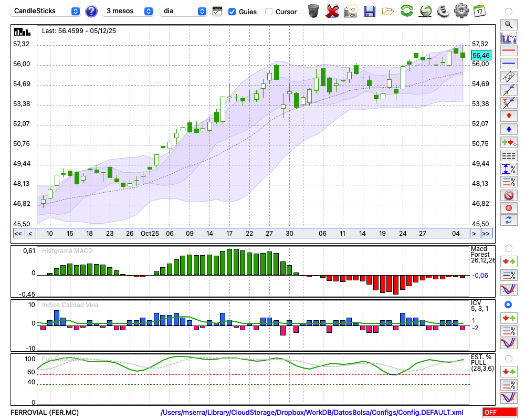Screen dimensions: 525x420
Task: Click MACD panel lines percent icon
Action: [x=509, y=275]
